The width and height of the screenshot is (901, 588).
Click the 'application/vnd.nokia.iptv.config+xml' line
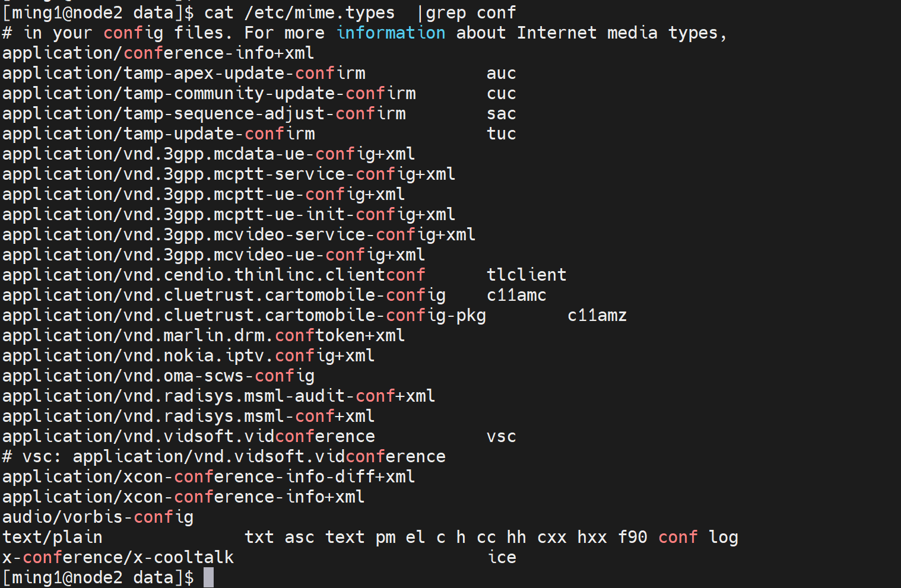tap(189, 355)
